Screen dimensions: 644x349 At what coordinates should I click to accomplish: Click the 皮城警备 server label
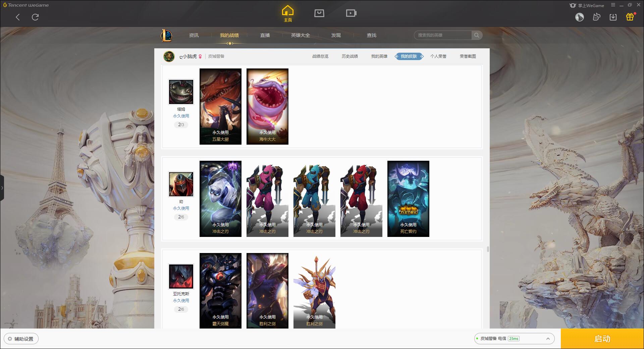(x=216, y=56)
